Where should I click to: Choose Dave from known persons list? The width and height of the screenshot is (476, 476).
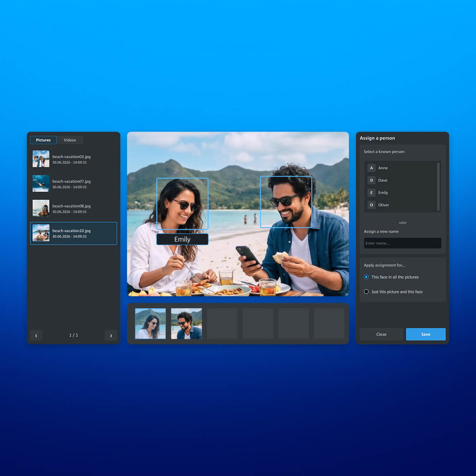(401, 180)
